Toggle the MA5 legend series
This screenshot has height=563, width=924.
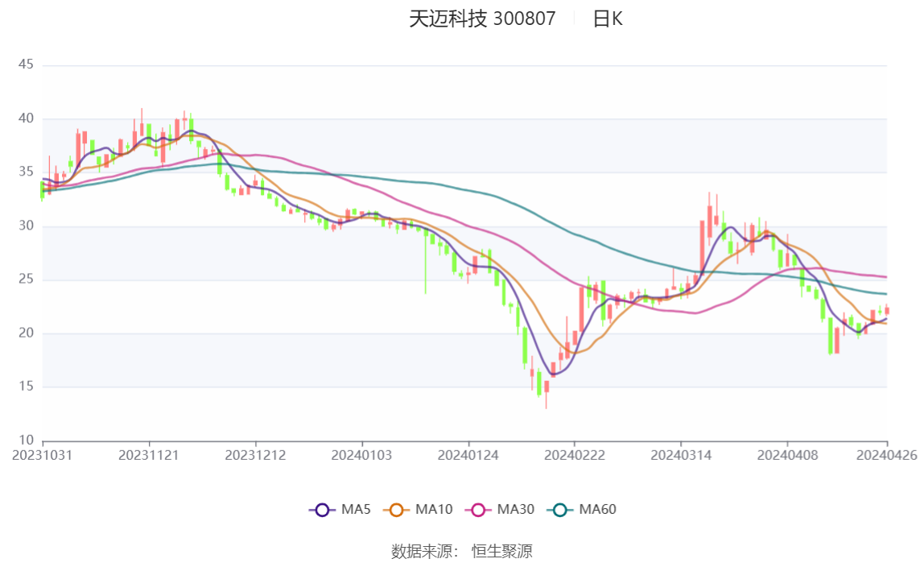340,509
